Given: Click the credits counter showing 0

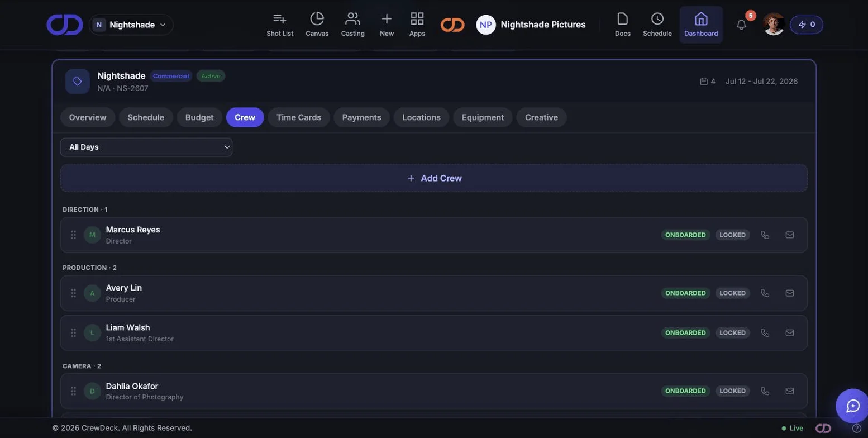Looking at the screenshot, I should (807, 25).
